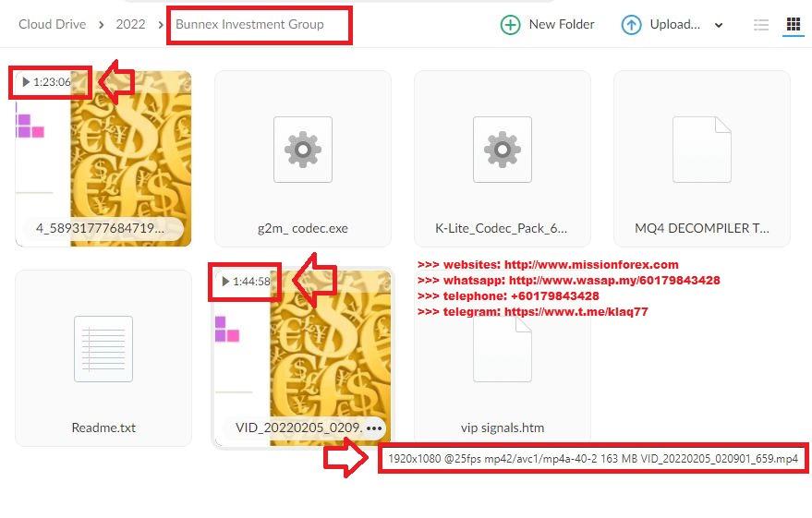Go to Cloud Drive in breadcrumb

point(53,24)
